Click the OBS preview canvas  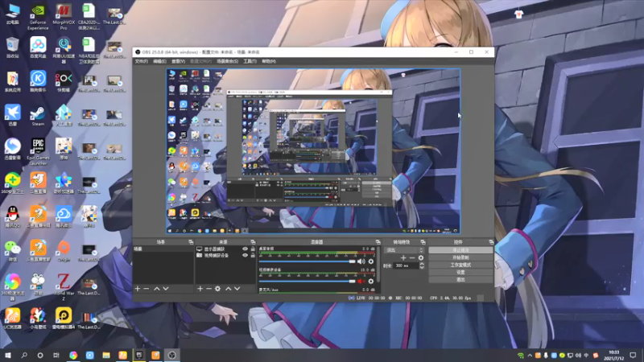313,151
